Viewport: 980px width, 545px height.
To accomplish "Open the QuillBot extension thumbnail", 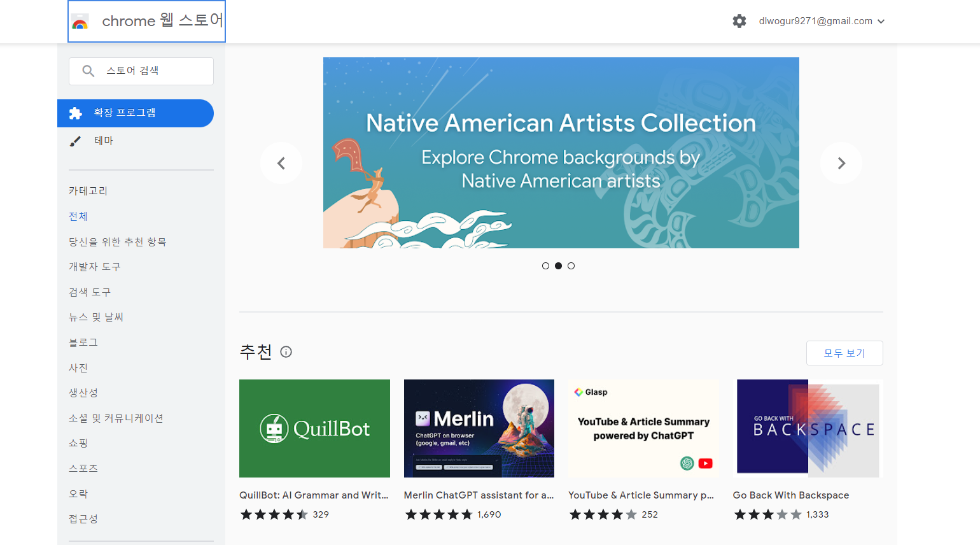I will (x=314, y=428).
